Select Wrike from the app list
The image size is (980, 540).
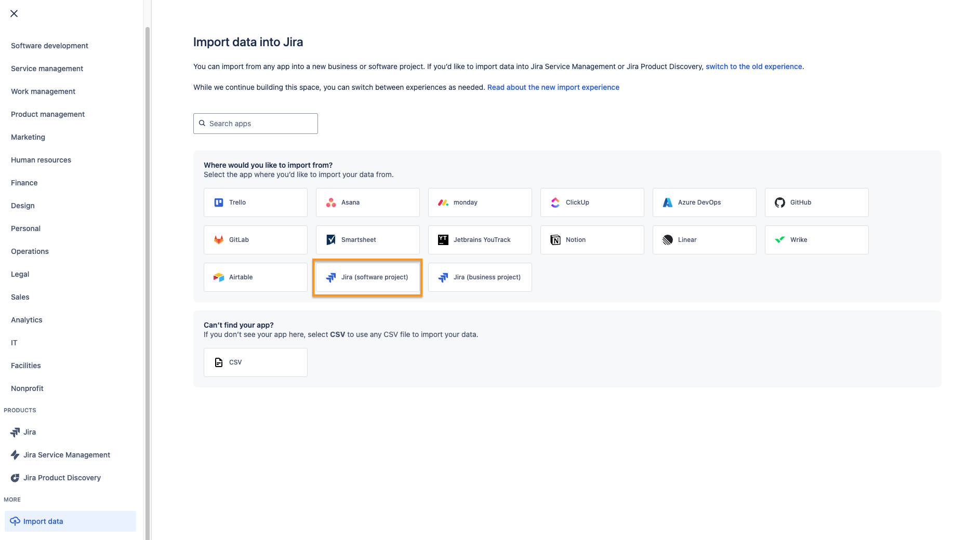(x=816, y=239)
